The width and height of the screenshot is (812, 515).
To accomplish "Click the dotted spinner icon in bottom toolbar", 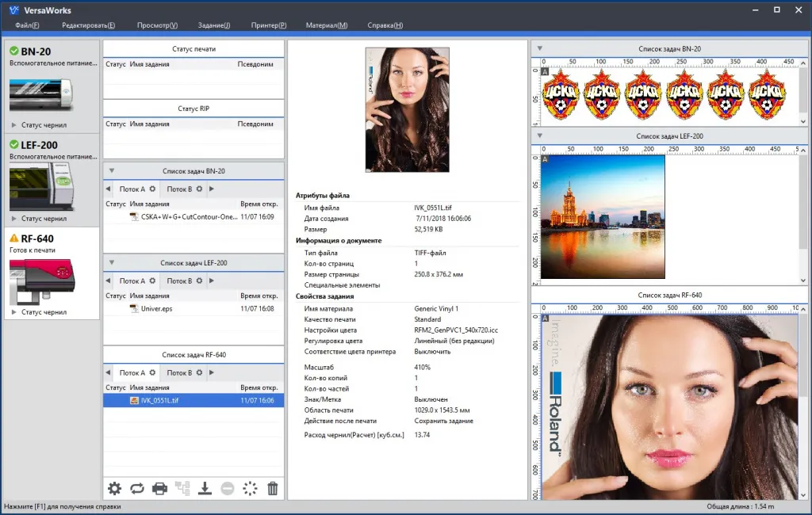I will pos(250,489).
